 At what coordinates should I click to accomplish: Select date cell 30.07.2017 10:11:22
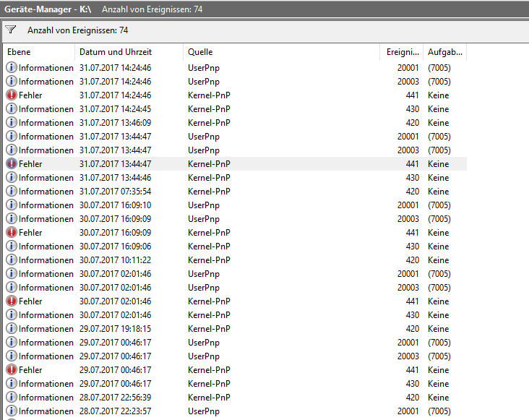116,260
